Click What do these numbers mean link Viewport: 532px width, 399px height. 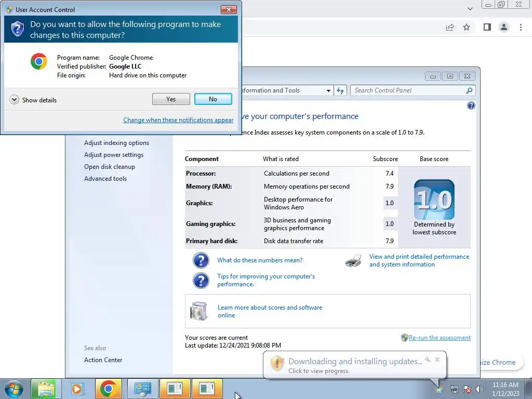(x=260, y=260)
